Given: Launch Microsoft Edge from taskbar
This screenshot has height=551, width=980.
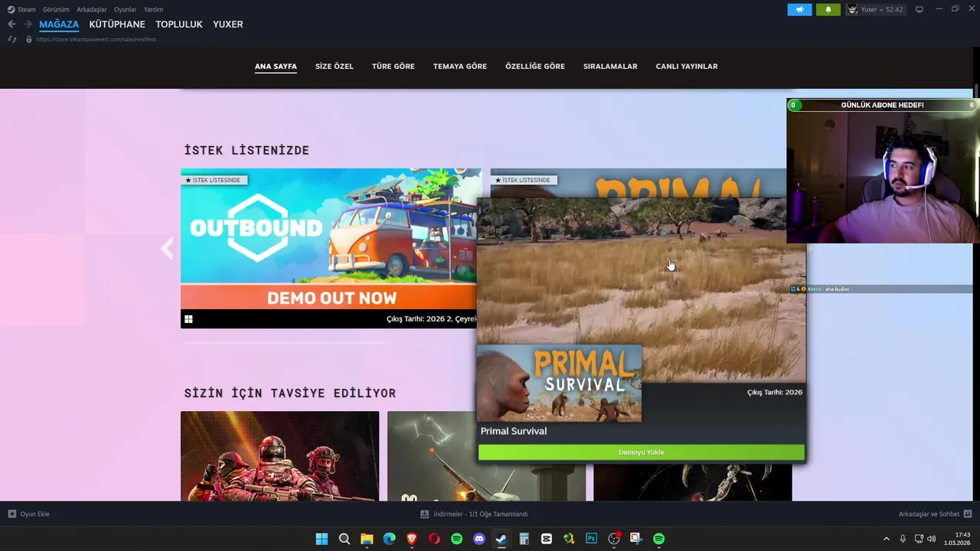Looking at the screenshot, I should pyautogui.click(x=389, y=539).
